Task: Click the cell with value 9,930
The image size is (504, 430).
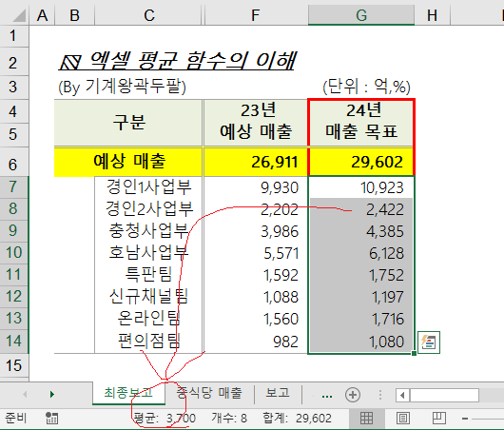Action: (256, 187)
